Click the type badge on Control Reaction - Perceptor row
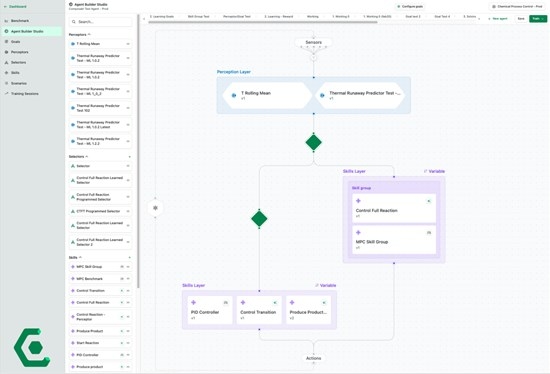Viewport: 550px width, 374px height. pyautogui.click(x=122, y=316)
